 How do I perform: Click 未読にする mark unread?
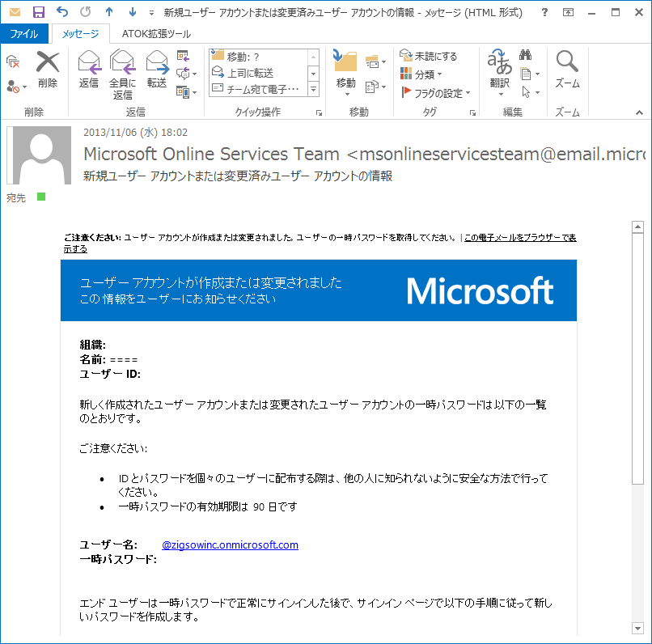click(428, 56)
